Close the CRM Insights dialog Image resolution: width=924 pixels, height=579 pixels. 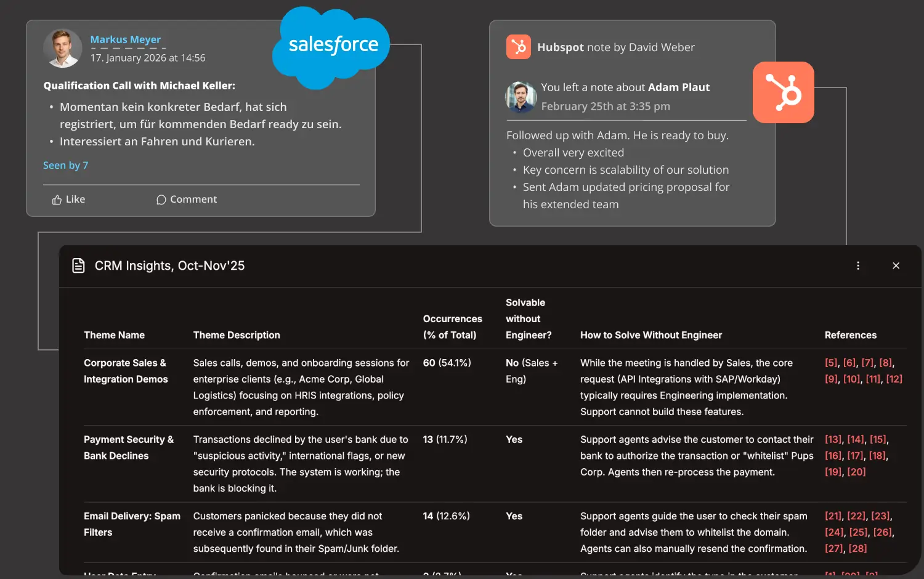point(896,265)
